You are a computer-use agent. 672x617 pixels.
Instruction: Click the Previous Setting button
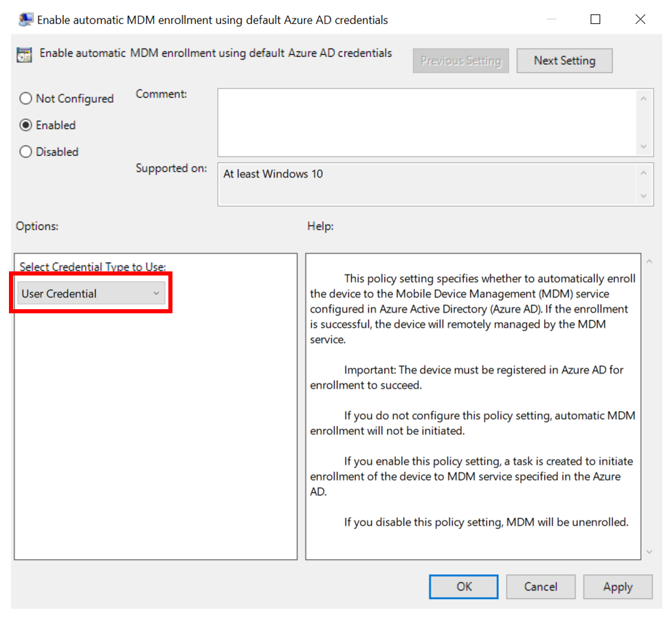(x=460, y=60)
